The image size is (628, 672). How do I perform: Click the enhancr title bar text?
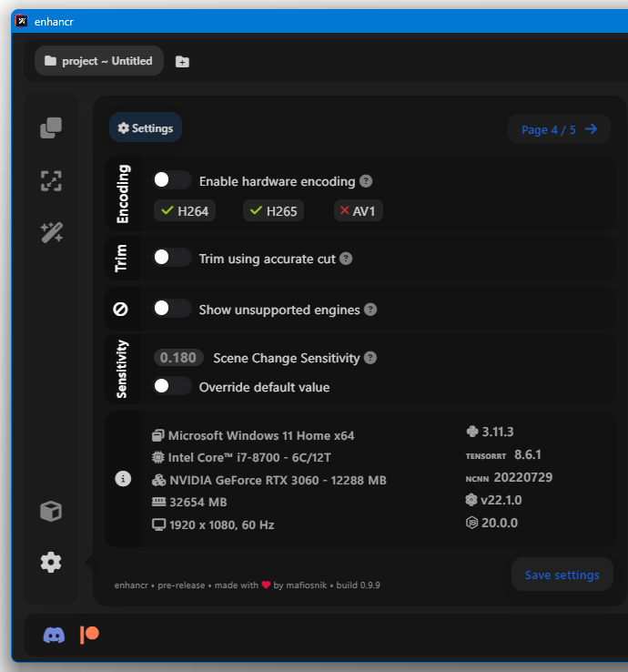point(54,22)
